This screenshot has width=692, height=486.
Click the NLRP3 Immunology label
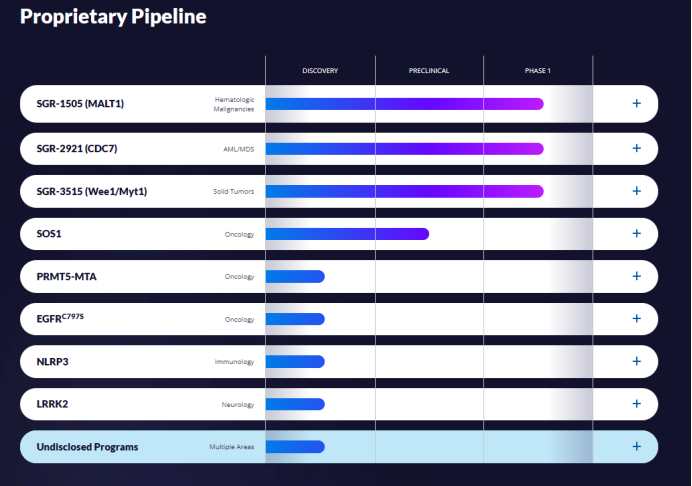(234, 362)
